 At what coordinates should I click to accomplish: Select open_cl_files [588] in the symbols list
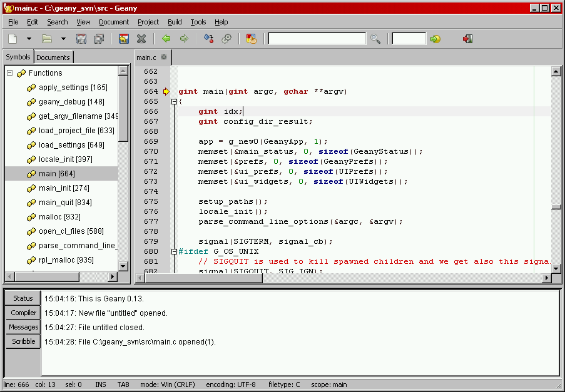(x=71, y=231)
